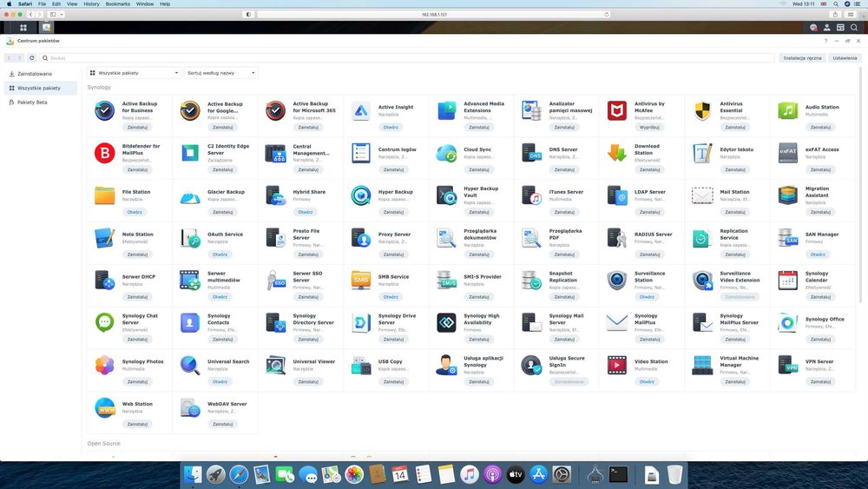
Task: Click Wypróbuj for Antivirus by McAfee
Action: click(x=649, y=128)
